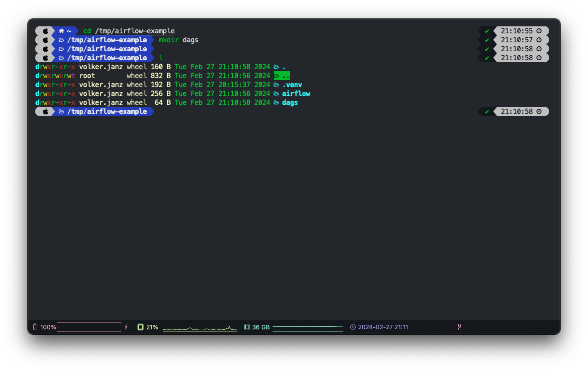Click the .venv directory name in listing
The height and width of the screenshot is (371, 588).
[x=292, y=85]
